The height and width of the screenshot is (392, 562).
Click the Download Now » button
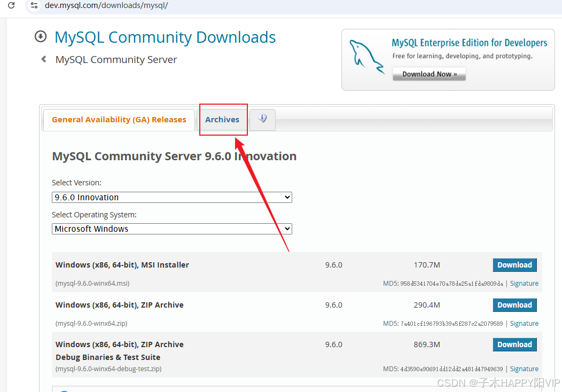coord(429,74)
